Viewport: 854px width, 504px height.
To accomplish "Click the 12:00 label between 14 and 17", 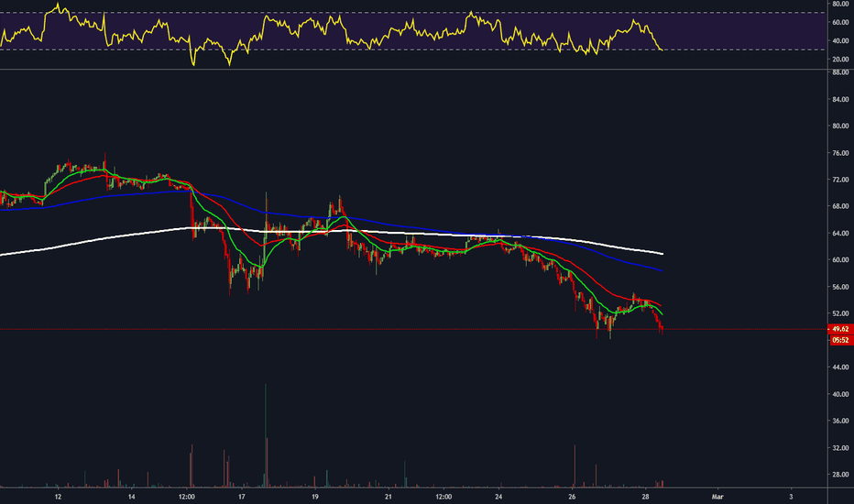I will coord(187,497).
